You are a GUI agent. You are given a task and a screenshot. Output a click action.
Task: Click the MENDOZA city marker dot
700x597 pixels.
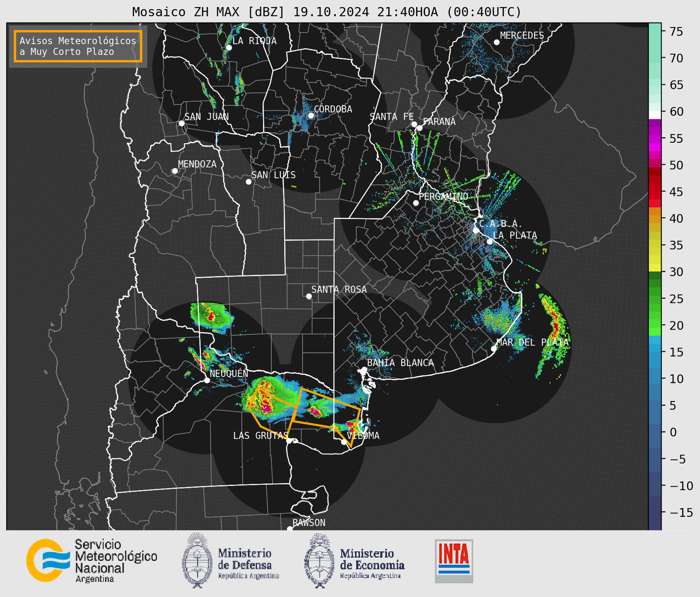(175, 171)
